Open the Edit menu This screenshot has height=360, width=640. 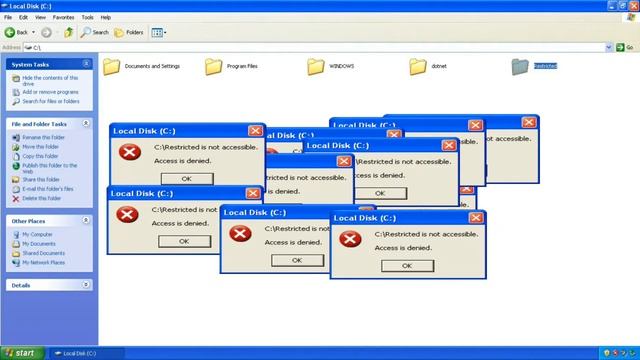click(x=23, y=18)
